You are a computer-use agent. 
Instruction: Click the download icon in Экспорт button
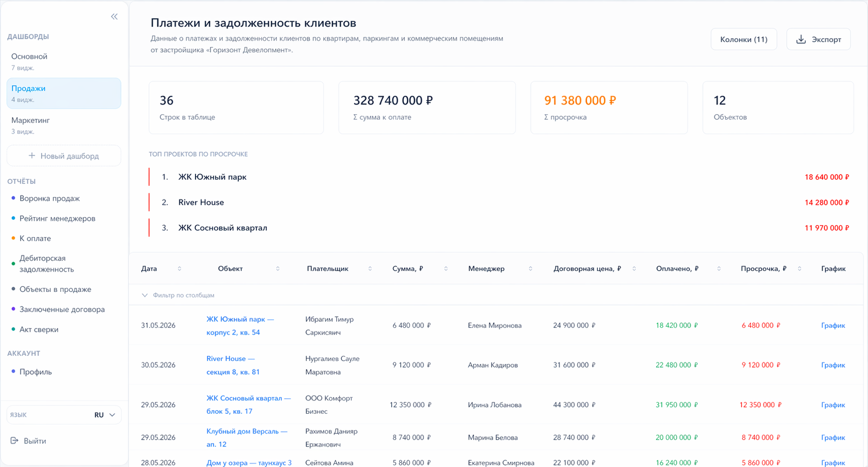pos(801,39)
